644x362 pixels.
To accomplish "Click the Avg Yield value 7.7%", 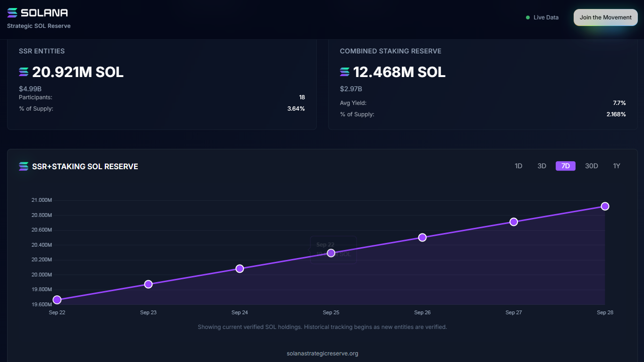I will pyautogui.click(x=619, y=103).
